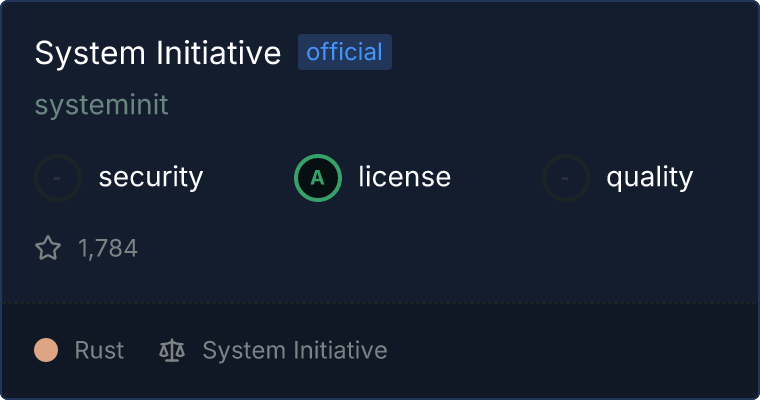Open the System Initiative card title
The image size is (760, 400).
coord(158,53)
